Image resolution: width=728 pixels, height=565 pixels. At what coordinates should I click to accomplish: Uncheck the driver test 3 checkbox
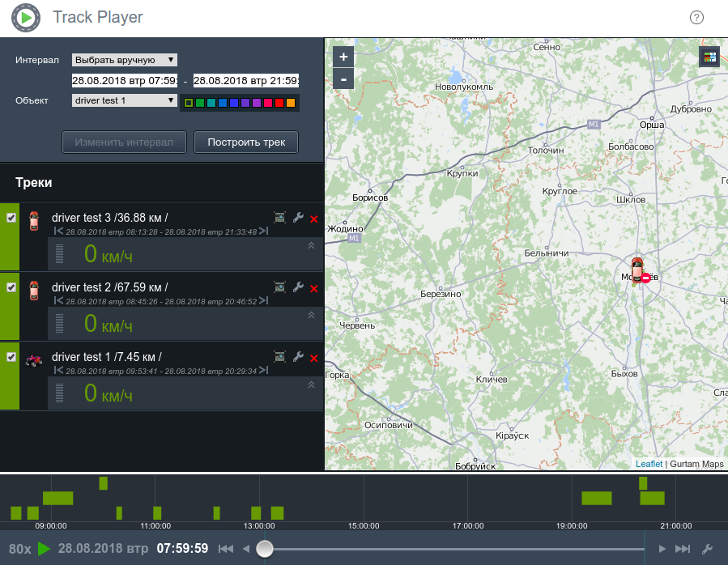click(x=11, y=218)
